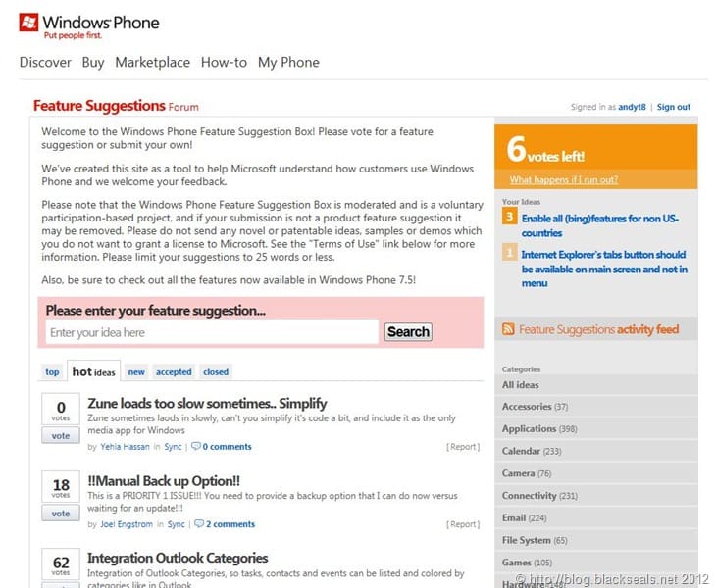Report the Zune loads too slow suggestion
716x588 pixels.
click(x=463, y=447)
